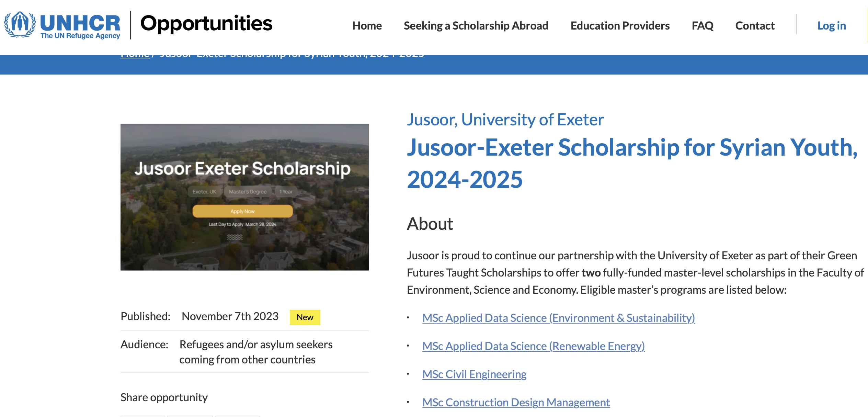Open the Contact page
This screenshot has width=868, height=417.
(755, 25)
